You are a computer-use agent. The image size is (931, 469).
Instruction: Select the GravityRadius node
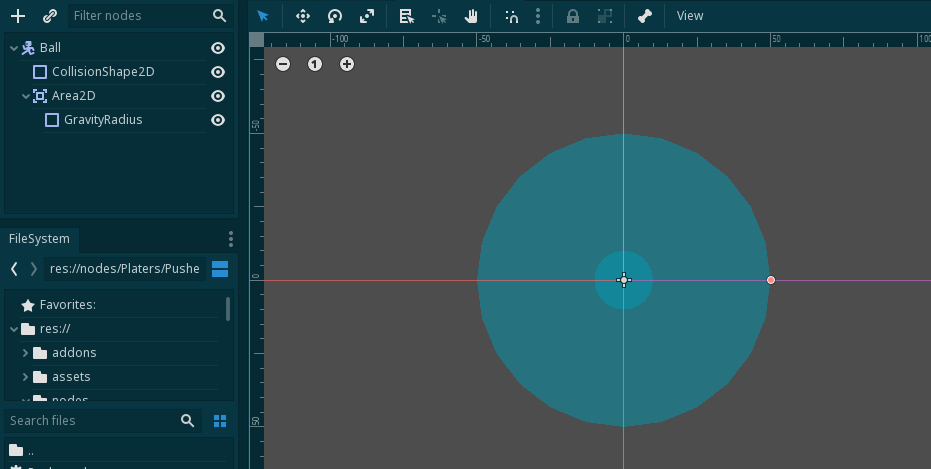tap(103, 120)
